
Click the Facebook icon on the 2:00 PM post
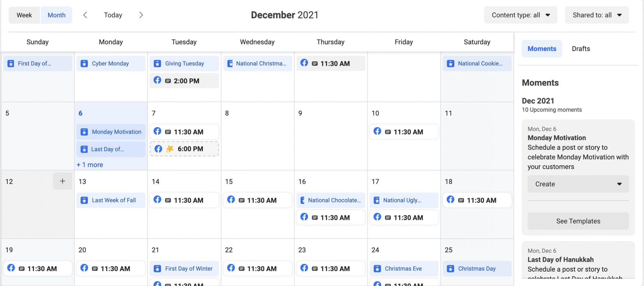(x=157, y=80)
